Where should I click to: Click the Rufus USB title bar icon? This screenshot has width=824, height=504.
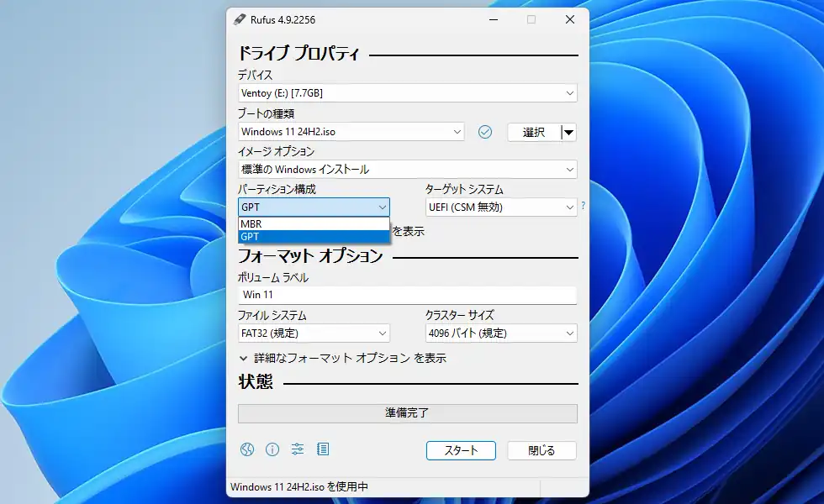(x=239, y=19)
